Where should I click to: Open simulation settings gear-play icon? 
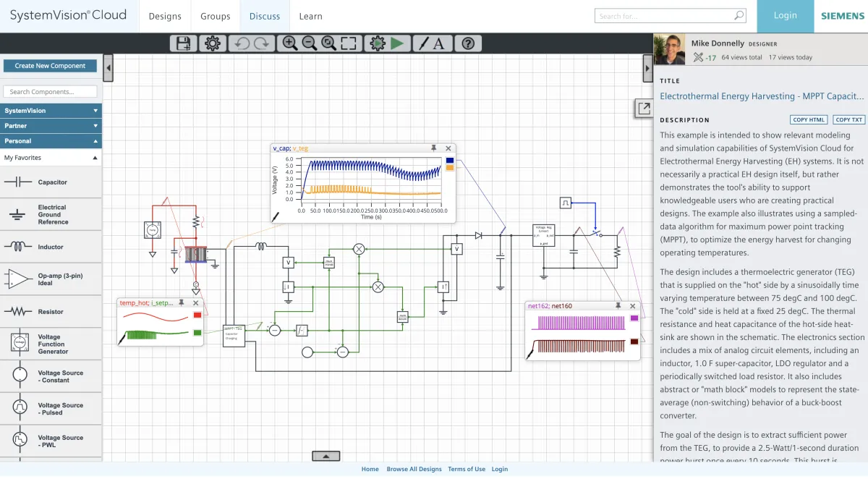tap(377, 43)
